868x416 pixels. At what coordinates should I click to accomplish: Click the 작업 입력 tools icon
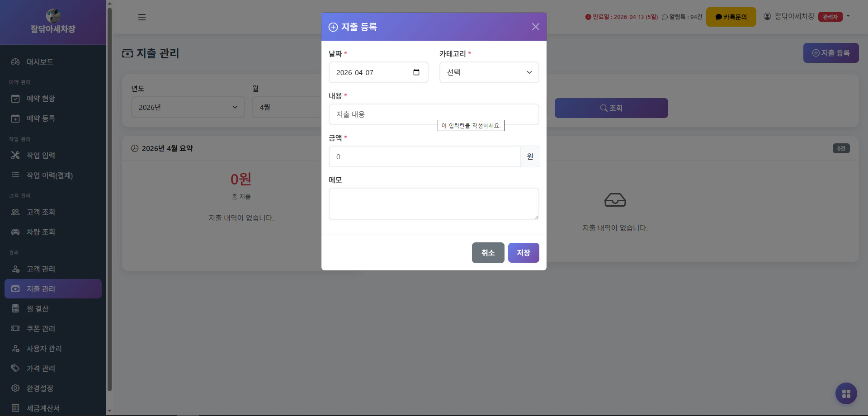[15, 156]
